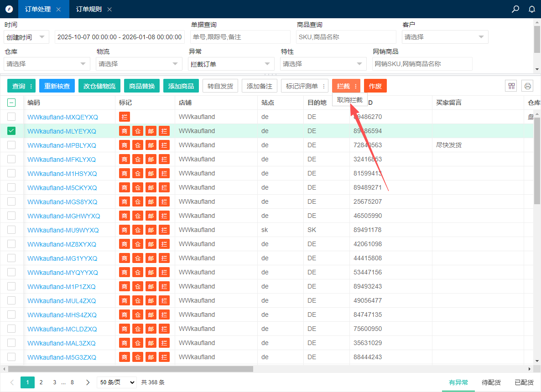
Task: Open order link WWkaufland-MU9WYXQ
Action: coord(63,230)
